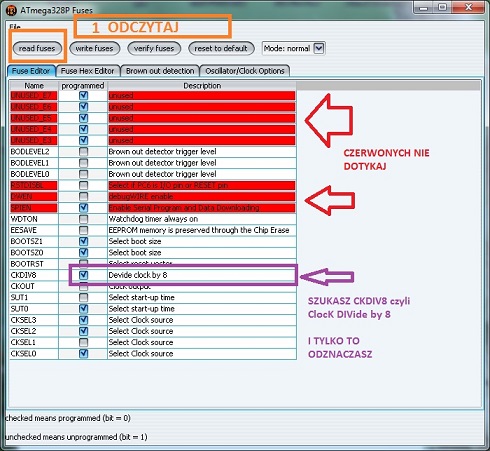Open Brown out detection tab

coord(160,71)
